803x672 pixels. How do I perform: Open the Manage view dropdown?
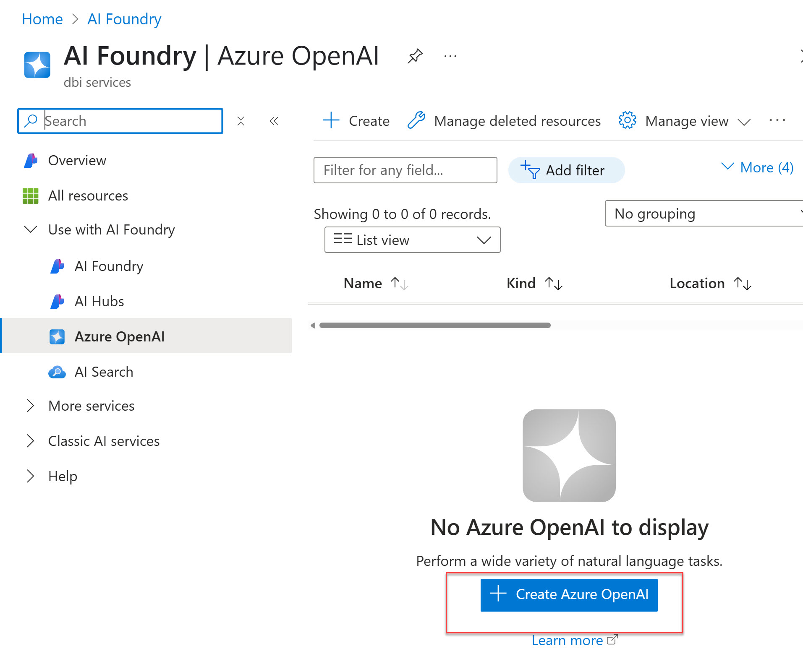(685, 121)
